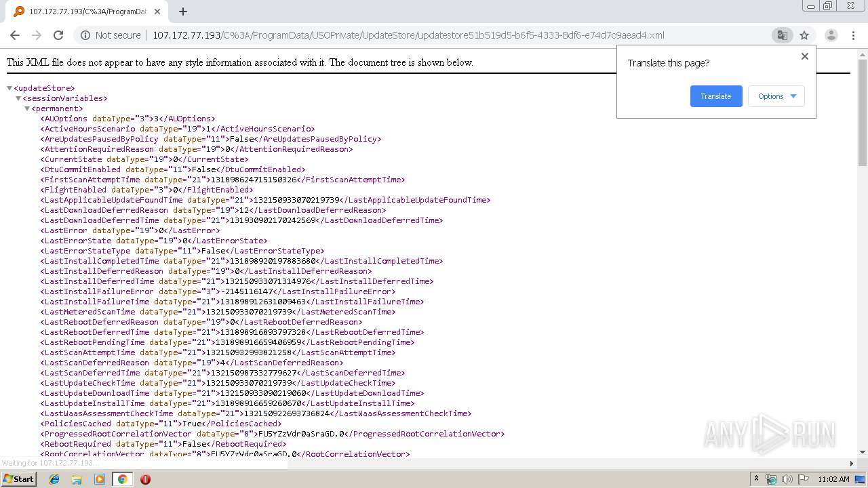Click the LastUpdateCheckTime line
Screen dimensions: 868x488
[218, 383]
